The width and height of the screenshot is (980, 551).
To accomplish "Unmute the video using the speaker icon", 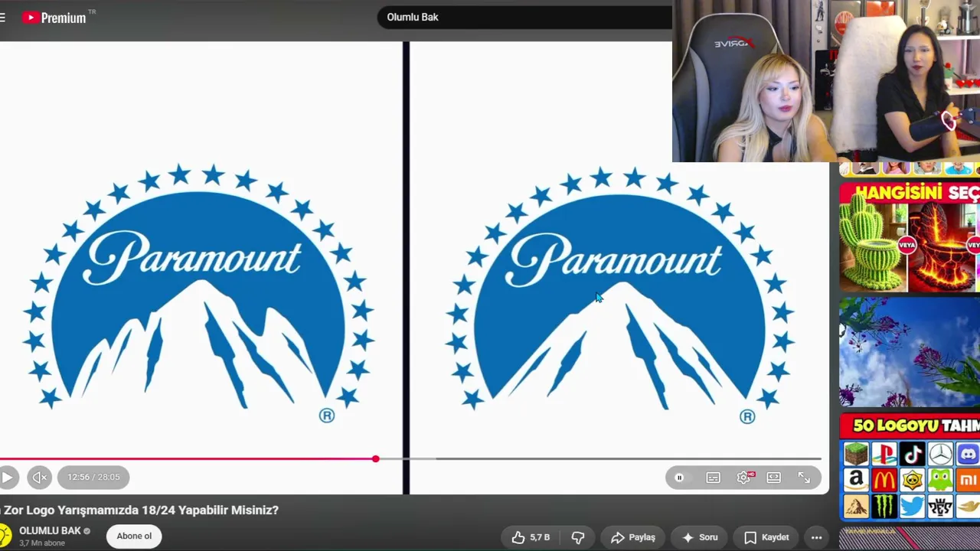I will [x=40, y=478].
